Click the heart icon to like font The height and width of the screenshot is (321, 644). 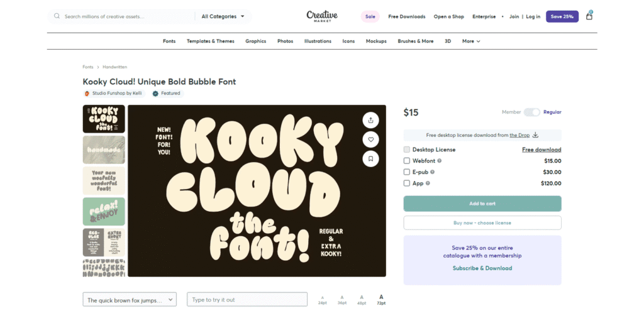coord(370,139)
